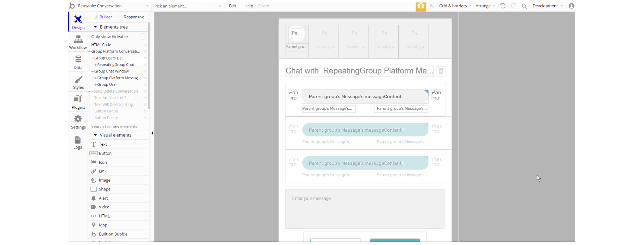Click the user account avatar icon

(x=572, y=6)
